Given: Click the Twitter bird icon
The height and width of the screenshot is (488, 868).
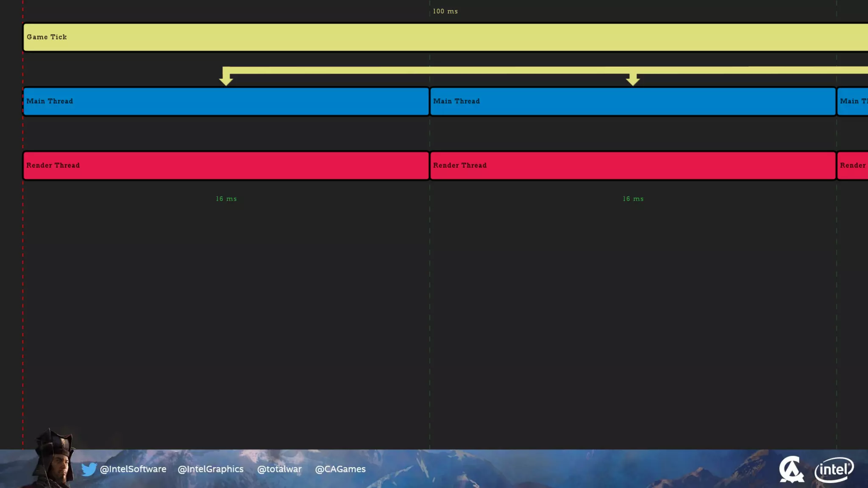Looking at the screenshot, I should pyautogui.click(x=89, y=469).
